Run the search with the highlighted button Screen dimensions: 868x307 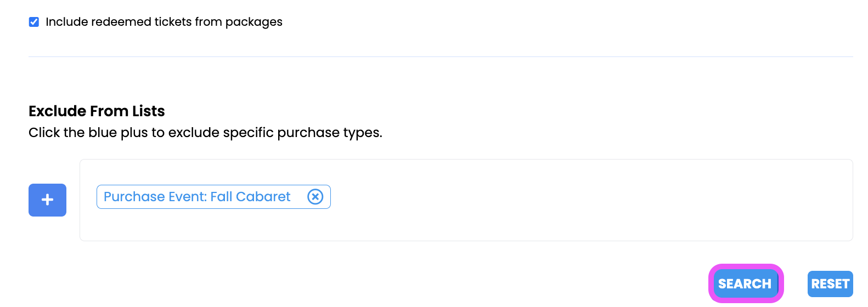pyautogui.click(x=745, y=283)
